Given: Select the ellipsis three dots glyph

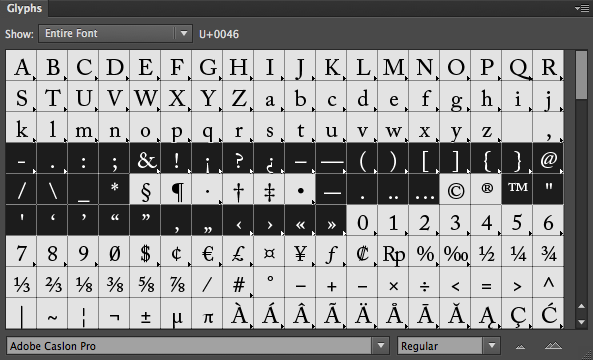Looking at the screenshot, I should coord(424,189).
